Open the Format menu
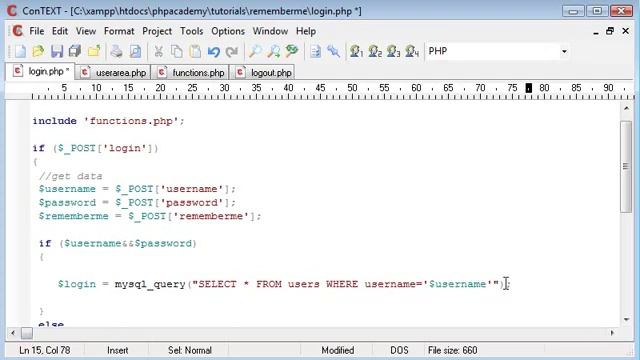This screenshot has height=360, width=640. coord(119,31)
